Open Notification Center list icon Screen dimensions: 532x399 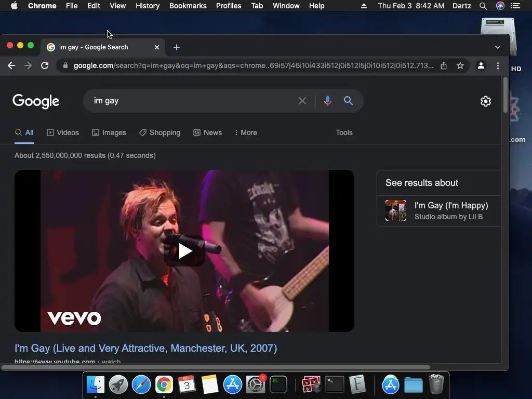tap(515, 6)
